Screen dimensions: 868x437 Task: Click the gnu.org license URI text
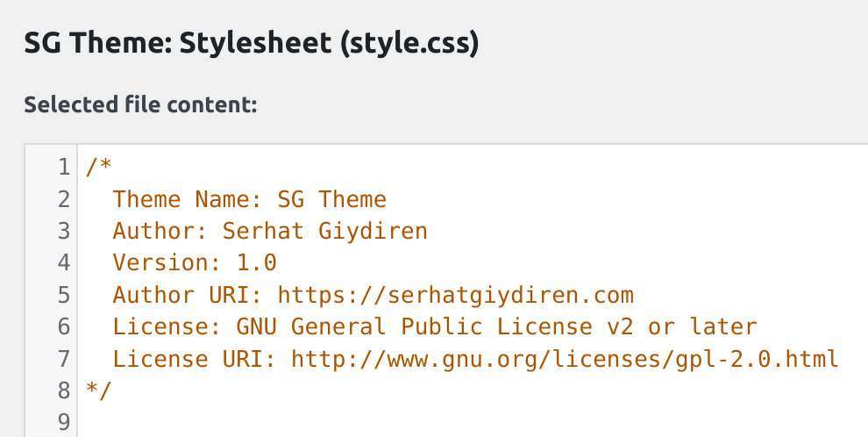coord(566,359)
